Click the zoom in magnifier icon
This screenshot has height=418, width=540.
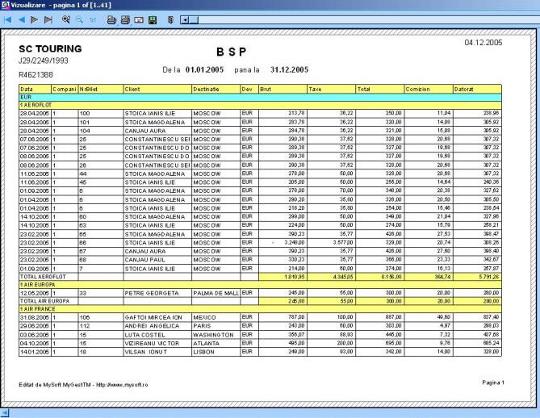pos(66,20)
